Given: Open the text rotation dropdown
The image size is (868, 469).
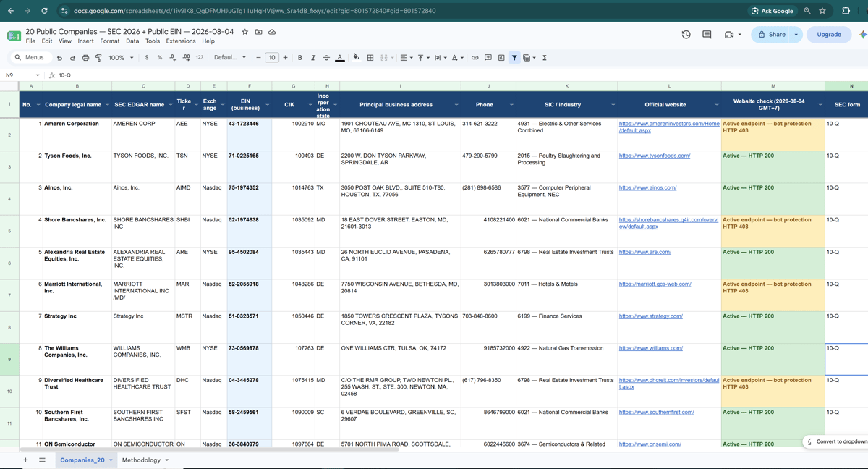Looking at the screenshot, I should (456, 58).
